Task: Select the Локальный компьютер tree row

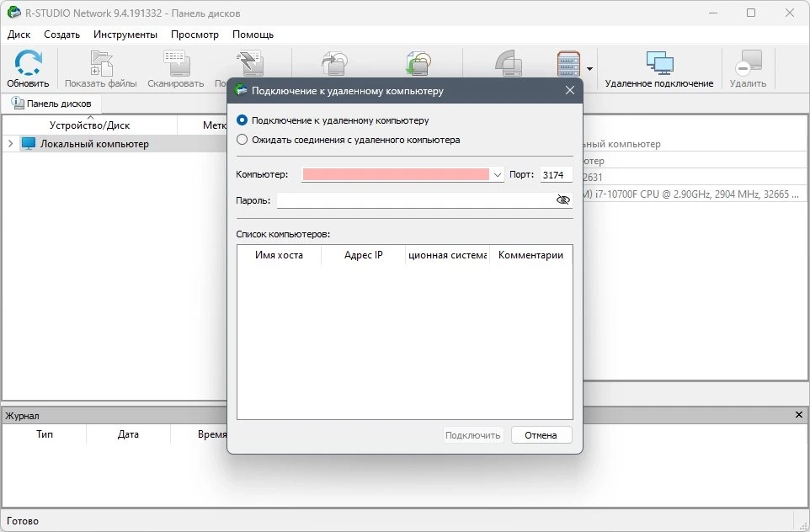Action: pyautogui.click(x=115, y=144)
